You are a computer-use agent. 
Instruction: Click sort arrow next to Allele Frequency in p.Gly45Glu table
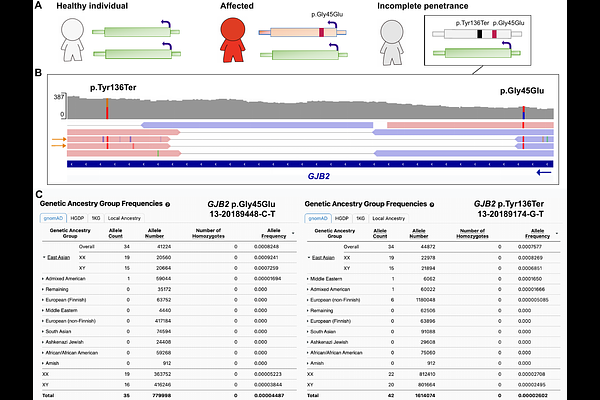pyautogui.click(x=293, y=233)
